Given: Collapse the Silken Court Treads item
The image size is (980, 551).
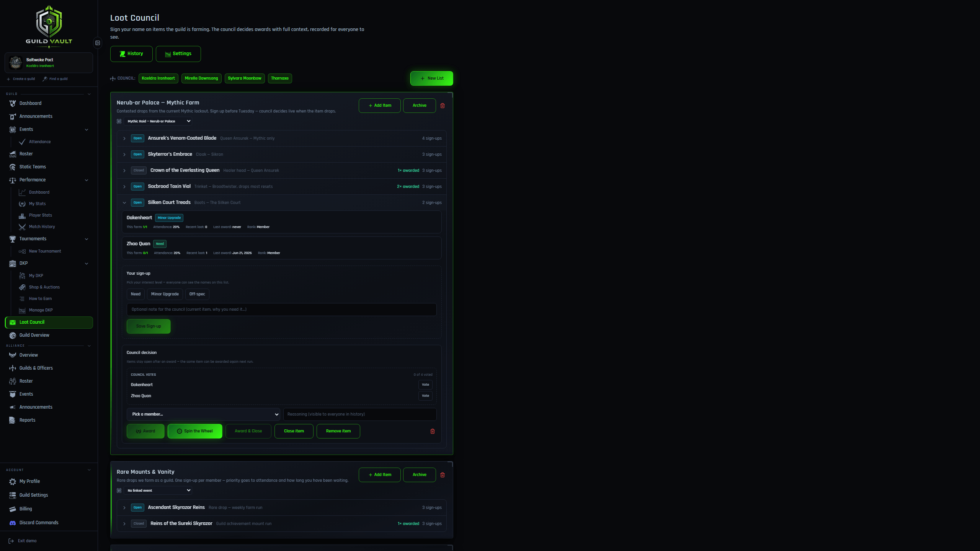Looking at the screenshot, I should [124, 203].
